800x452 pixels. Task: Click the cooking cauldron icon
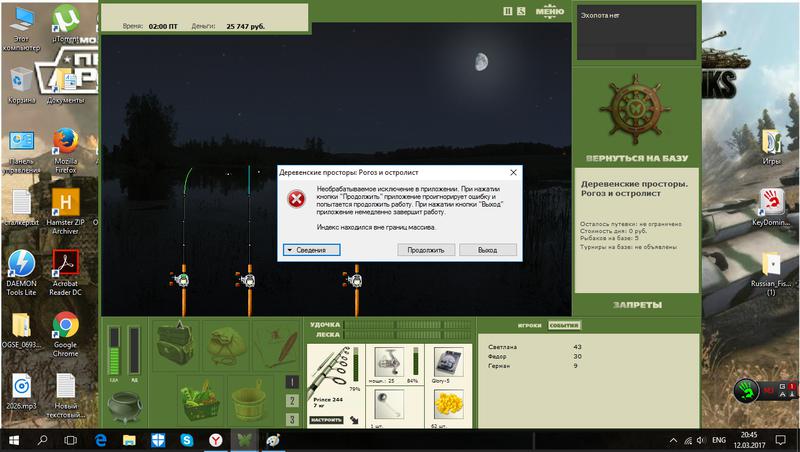[x=124, y=407]
